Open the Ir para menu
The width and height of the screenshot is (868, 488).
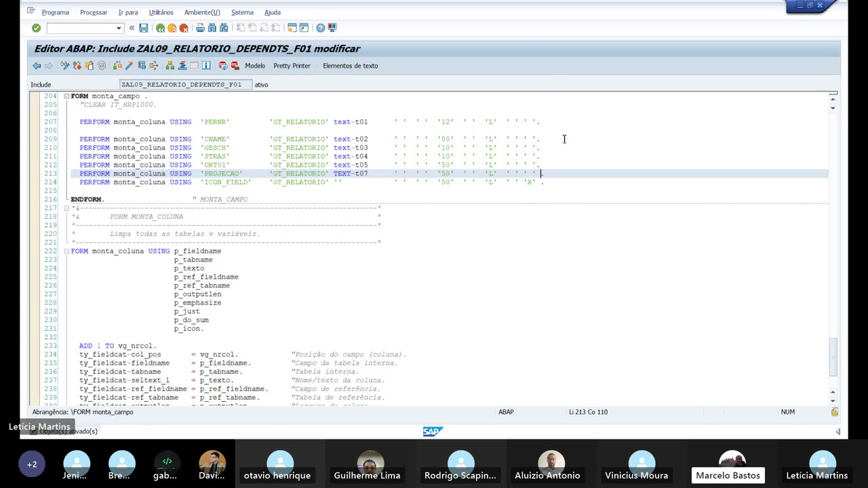128,12
